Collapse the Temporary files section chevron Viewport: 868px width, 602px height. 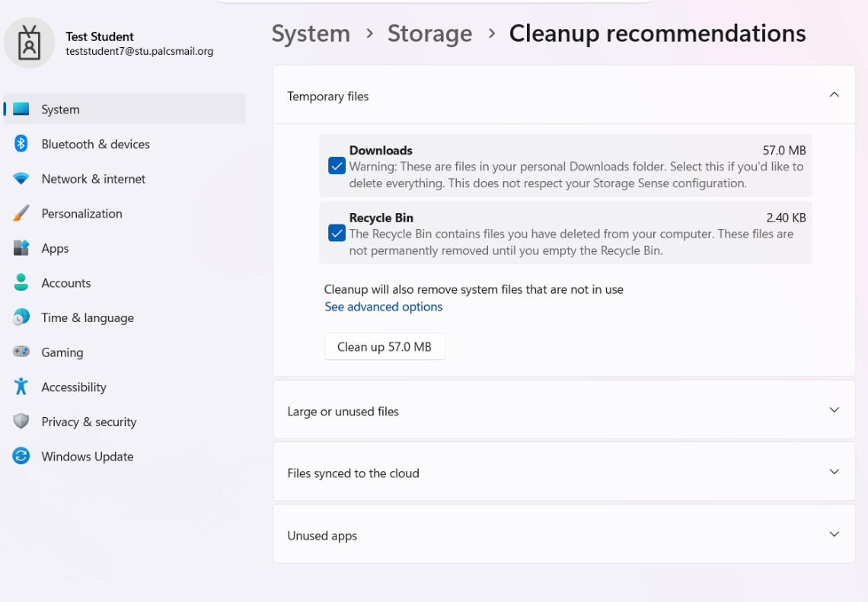[834, 94]
